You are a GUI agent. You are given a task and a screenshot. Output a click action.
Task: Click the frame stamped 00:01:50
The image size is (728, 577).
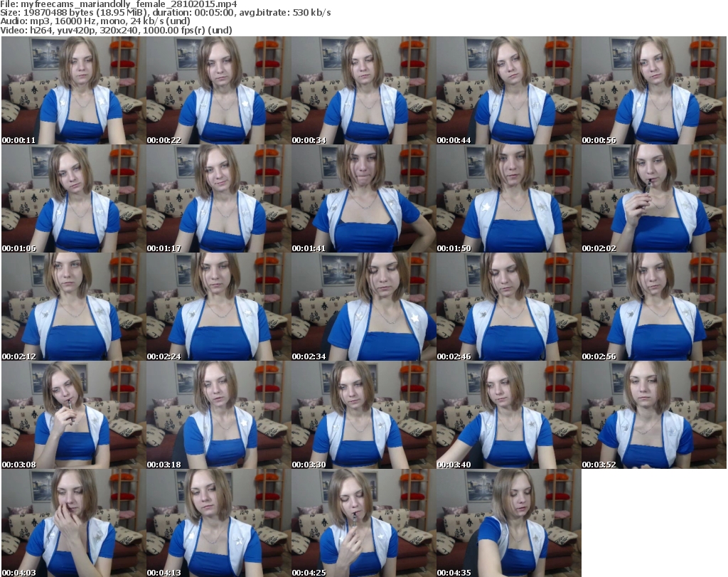(508, 198)
